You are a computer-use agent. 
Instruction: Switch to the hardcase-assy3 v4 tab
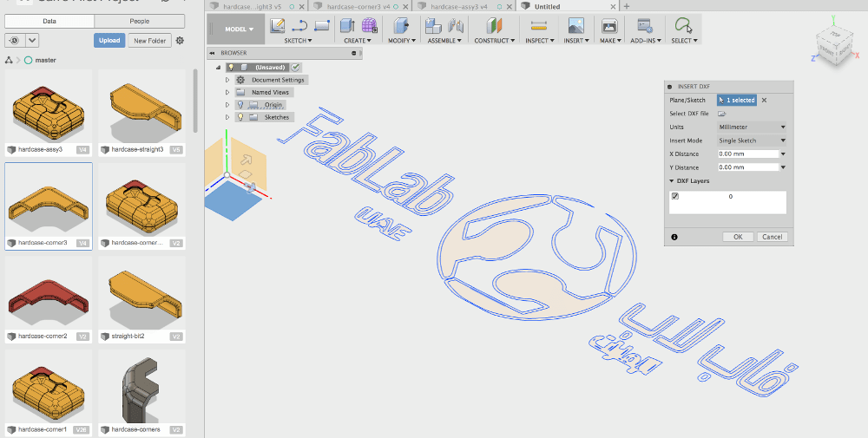458,7
